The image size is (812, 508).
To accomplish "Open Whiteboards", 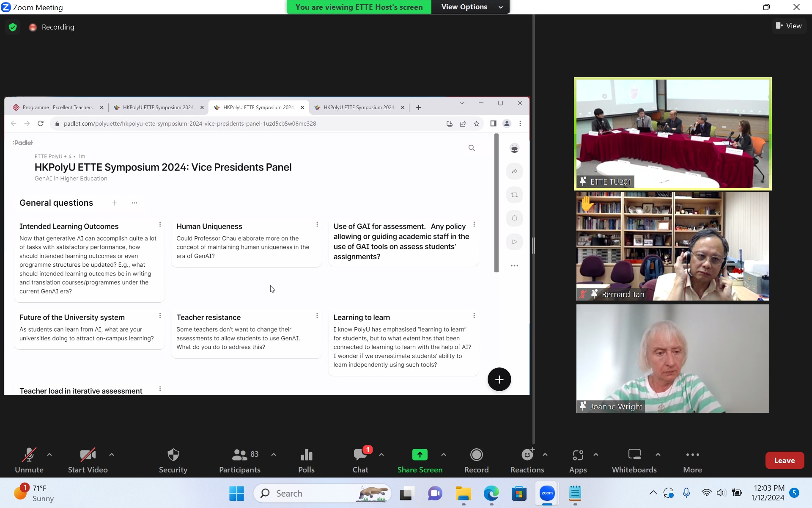I will [634, 460].
